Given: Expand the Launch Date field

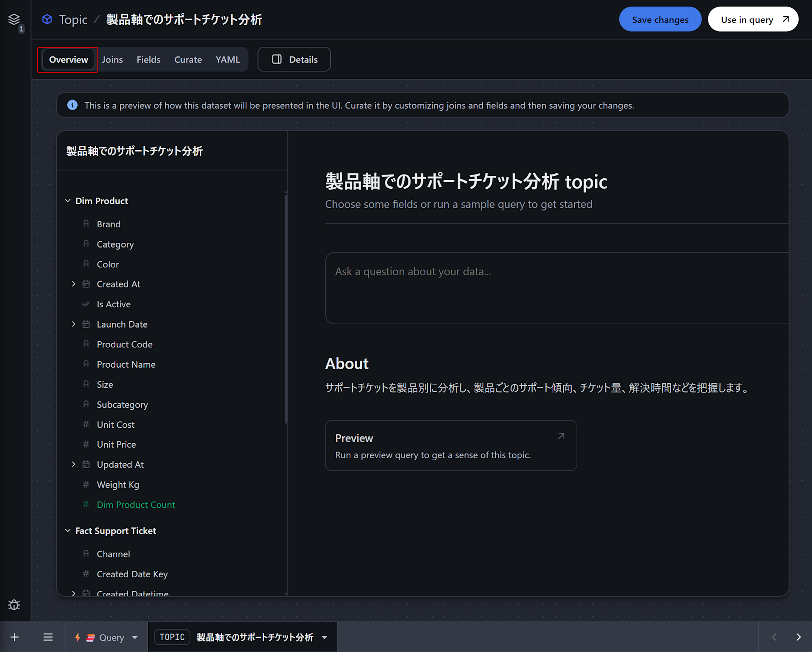Looking at the screenshot, I should [73, 324].
